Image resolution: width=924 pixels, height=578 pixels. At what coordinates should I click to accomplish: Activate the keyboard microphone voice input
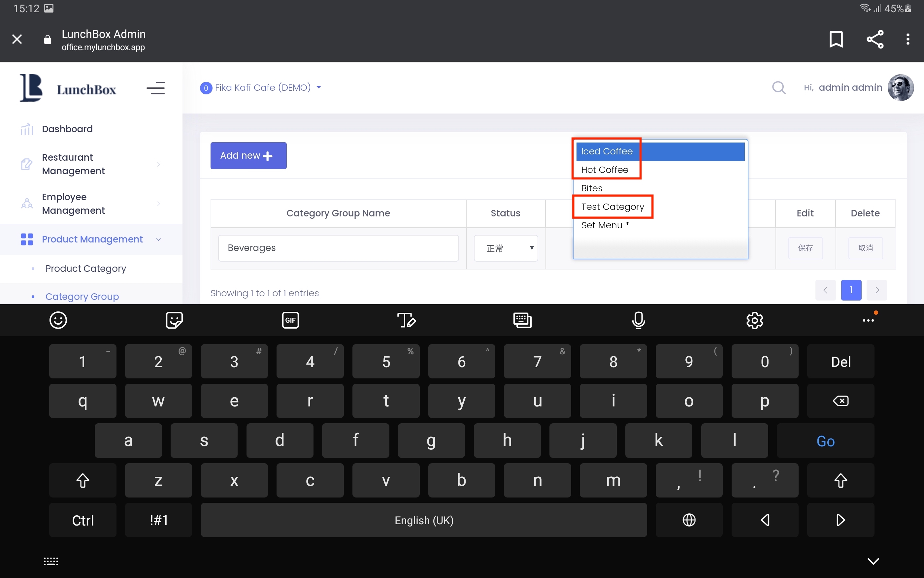coord(639,320)
